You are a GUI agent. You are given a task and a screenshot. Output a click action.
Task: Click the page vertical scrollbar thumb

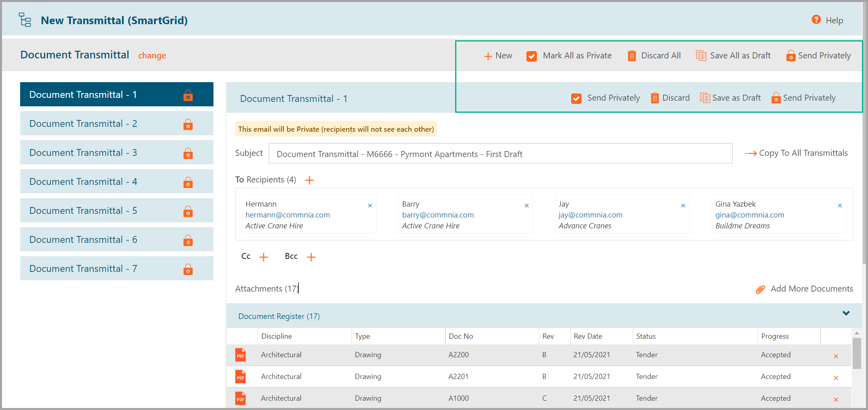(865, 132)
